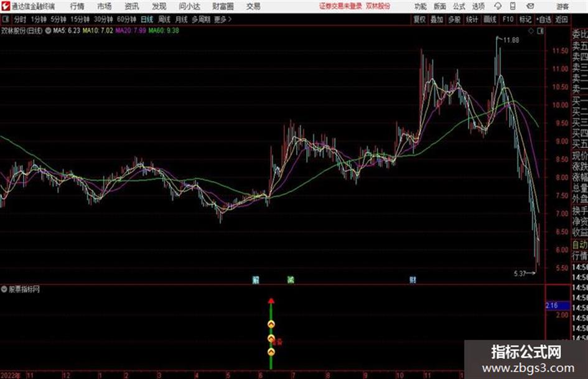The width and height of the screenshot is (588, 379).
Task: Click the mobile phone icon
Action: [x=513, y=6]
